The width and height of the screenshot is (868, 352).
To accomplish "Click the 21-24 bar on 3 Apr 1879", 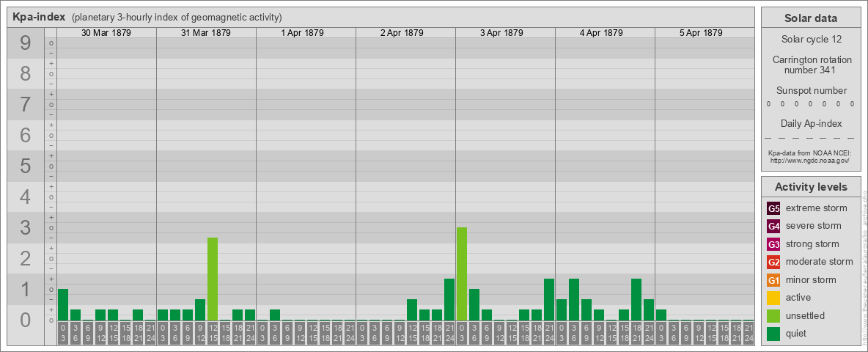I will coord(549,299).
